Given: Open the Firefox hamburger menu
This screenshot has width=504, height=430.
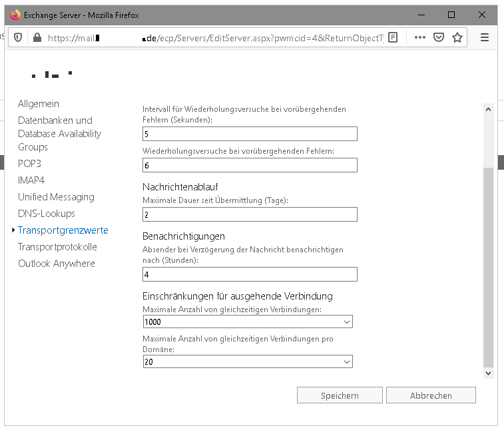Looking at the screenshot, I should click(x=485, y=38).
